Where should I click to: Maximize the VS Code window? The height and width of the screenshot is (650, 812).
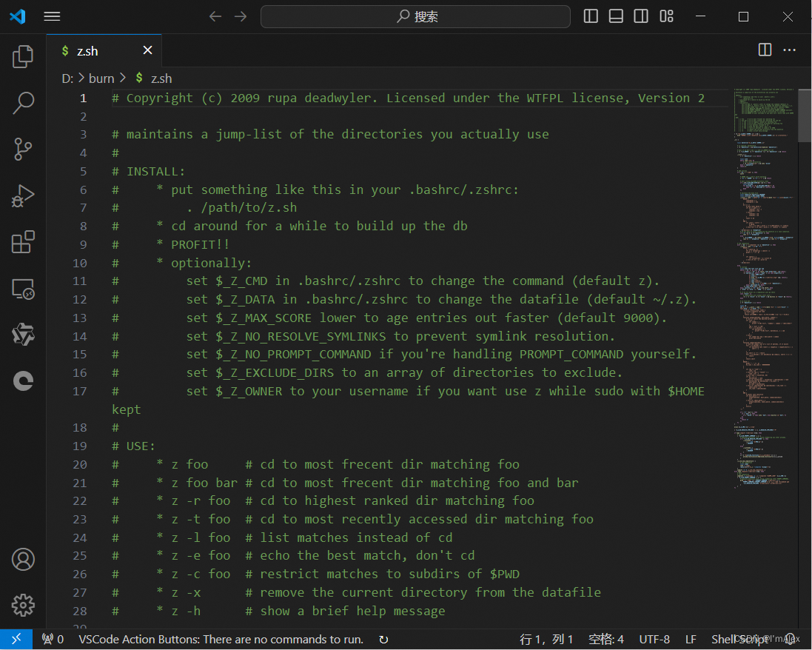click(x=743, y=16)
